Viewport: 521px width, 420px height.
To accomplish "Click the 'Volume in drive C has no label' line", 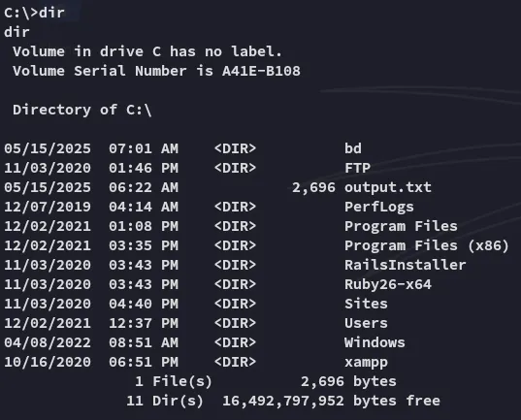I will click(x=147, y=51).
